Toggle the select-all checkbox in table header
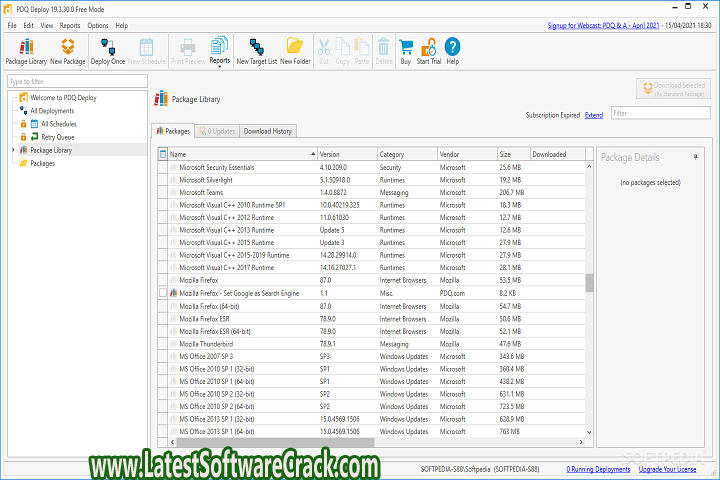Image resolution: width=720 pixels, height=480 pixels. (163, 154)
